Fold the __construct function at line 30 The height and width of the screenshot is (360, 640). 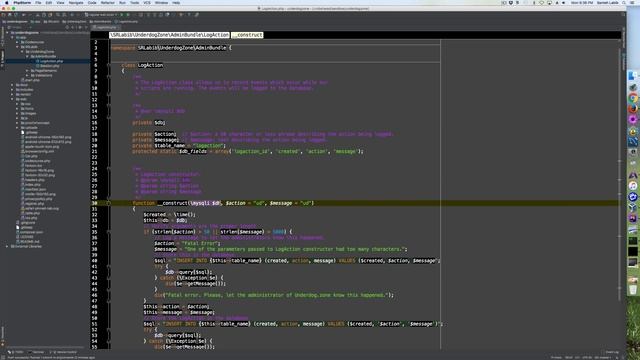tap(109, 203)
